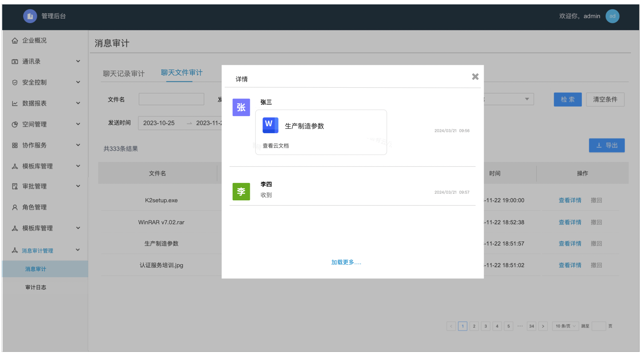
Task: Click the K2setup.exe file name cell
Action: (x=161, y=200)
